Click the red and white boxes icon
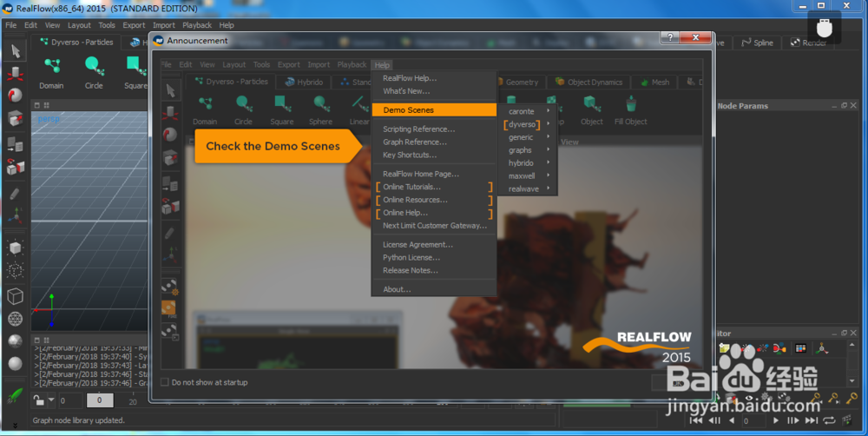Screen dimensions: 868x436 coord(16,167)
